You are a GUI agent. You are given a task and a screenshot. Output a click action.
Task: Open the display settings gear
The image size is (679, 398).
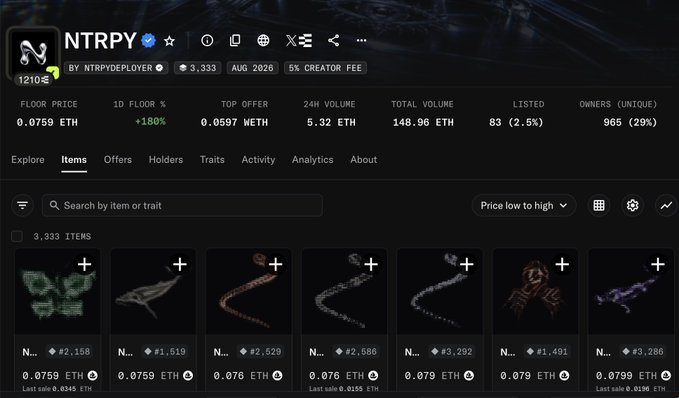tap(632, 205)
